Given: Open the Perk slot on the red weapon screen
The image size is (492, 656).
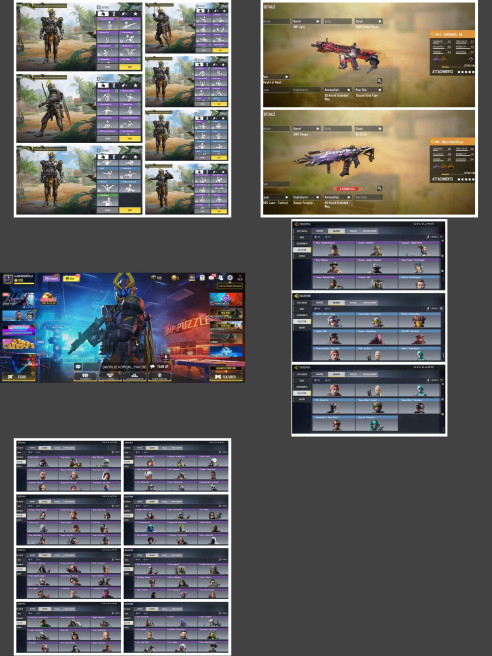Looking at the screenshot, I should coord(276,77).
